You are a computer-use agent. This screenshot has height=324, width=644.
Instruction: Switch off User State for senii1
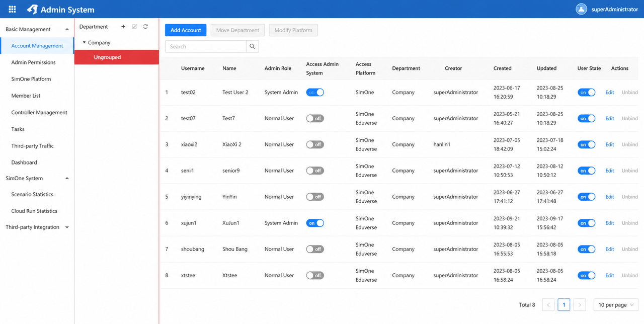point(587,171)
